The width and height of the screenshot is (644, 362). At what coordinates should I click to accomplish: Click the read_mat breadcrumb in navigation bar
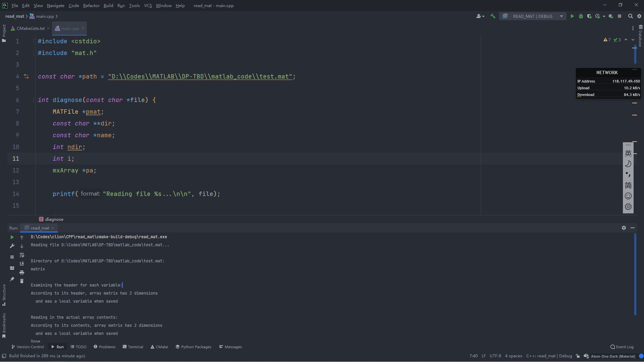click(15, 16)
